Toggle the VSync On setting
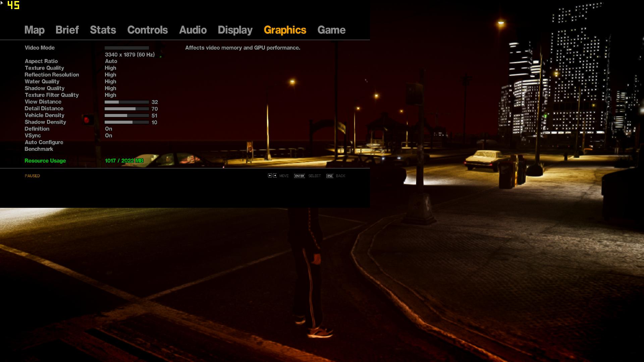 [x=108, y=135]
